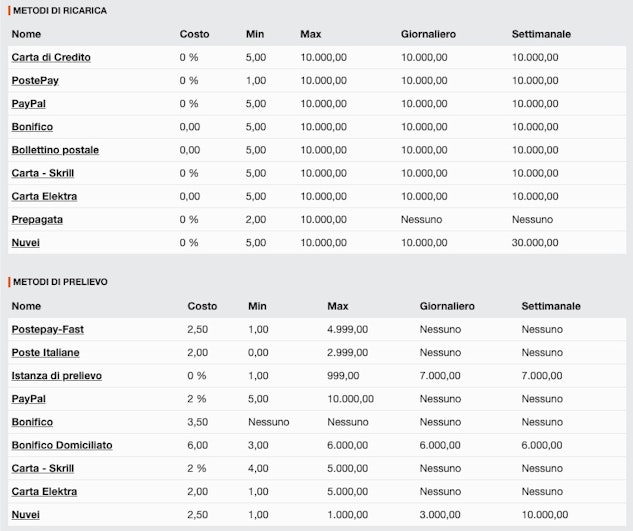Open Bonifico in the Metodi di Ricarica table
This screenshot has height=531, width=633.
pos(32,127)
